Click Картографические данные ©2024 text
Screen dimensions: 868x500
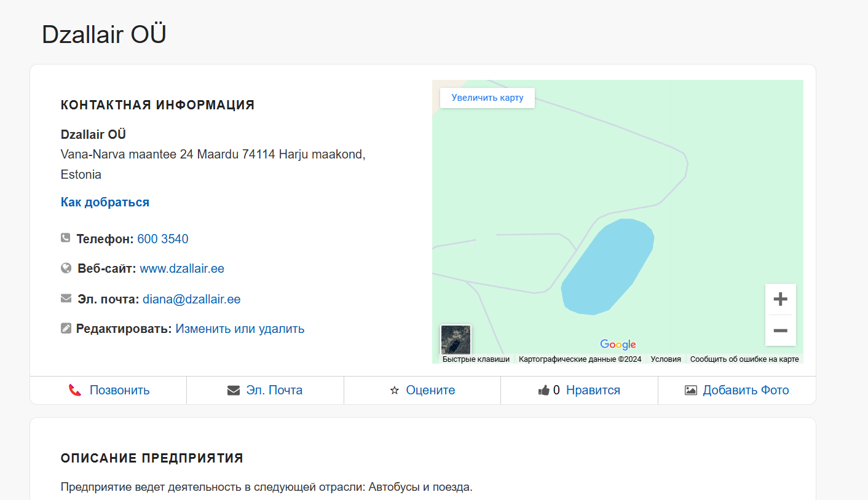pos(580,359)
